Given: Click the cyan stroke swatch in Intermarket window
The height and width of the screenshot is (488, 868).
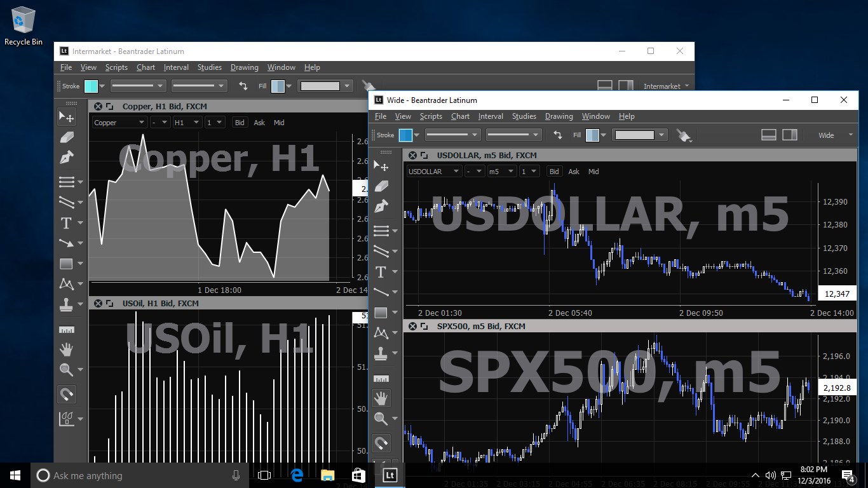Looking at the screenshot, I should (x=91, y=86).
